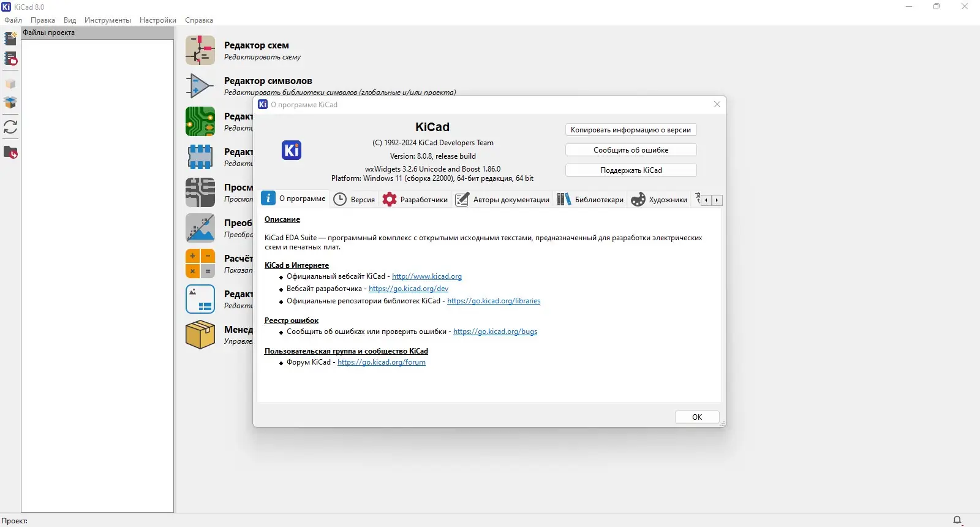Switch to the Авторы документации tab

[x=503, y=200]
